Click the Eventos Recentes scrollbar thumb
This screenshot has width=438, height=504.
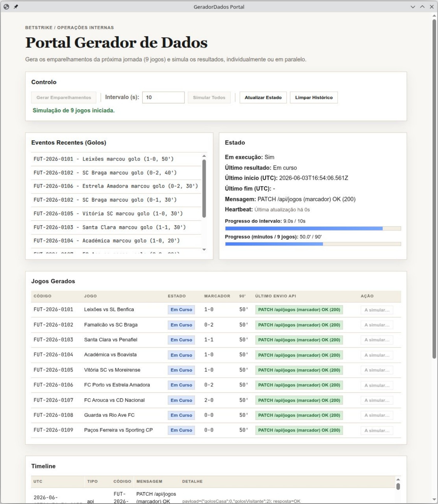pos(204,189)
